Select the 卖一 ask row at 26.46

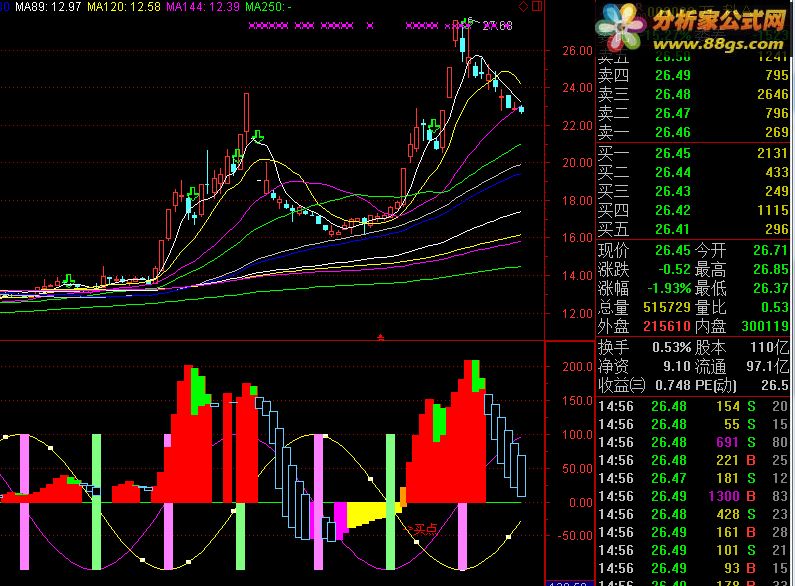pos(693,133)
